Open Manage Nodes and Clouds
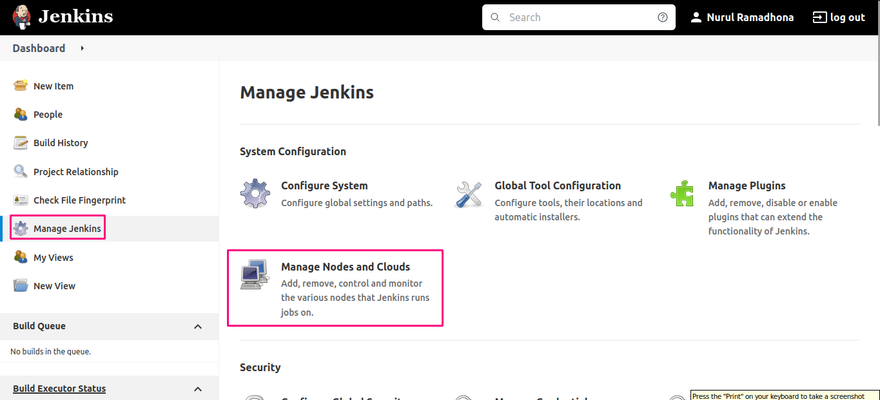The height and width of the screenshot is (400, 880). (x=346, y=267)
